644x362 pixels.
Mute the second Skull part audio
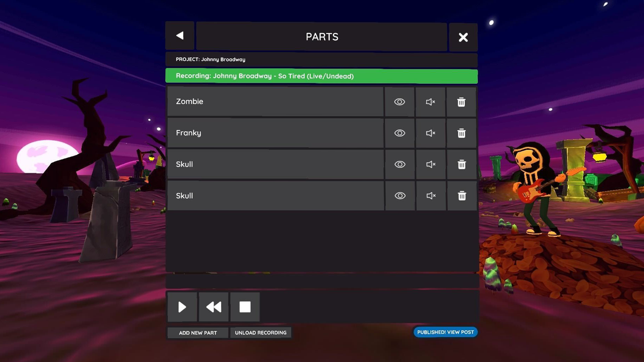431,196
